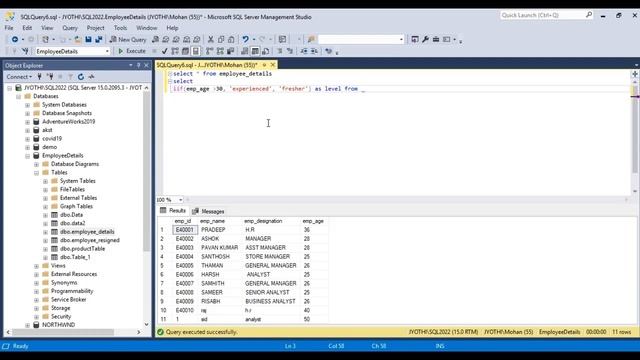Screen dimensions: 640x360
Task: Click the Undo arrow icon
Action: click(245, 40)
